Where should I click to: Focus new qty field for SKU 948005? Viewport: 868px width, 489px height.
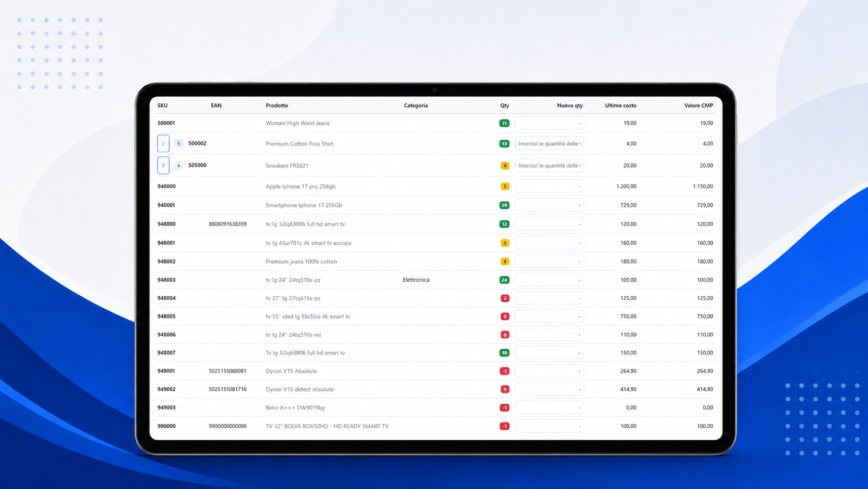point(549,316)
